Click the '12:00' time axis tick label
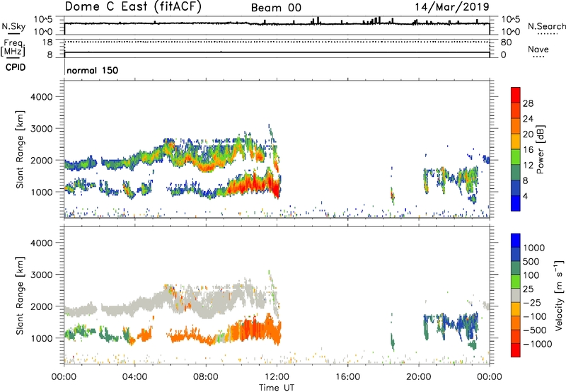566x392 pixels. 277,377
